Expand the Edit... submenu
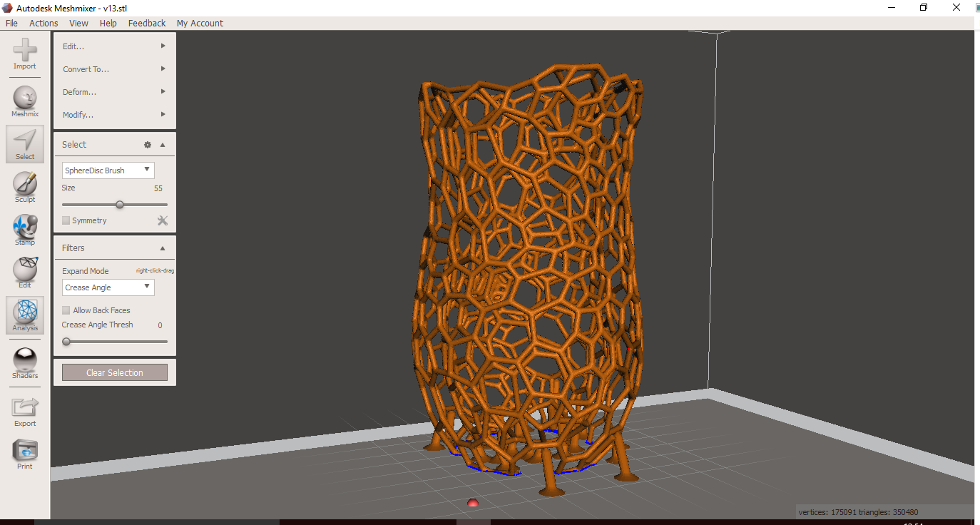This screenshot has height=525, width=980. [114, 46]
